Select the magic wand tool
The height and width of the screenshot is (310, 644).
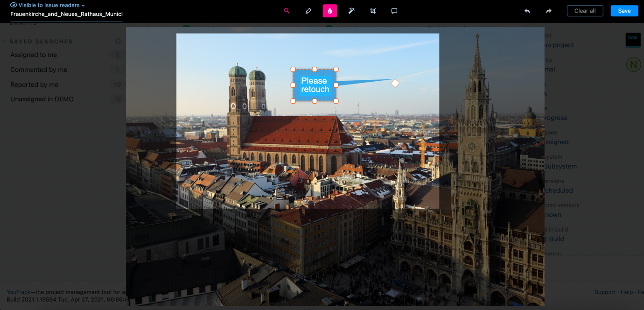(x=351, y=10)
